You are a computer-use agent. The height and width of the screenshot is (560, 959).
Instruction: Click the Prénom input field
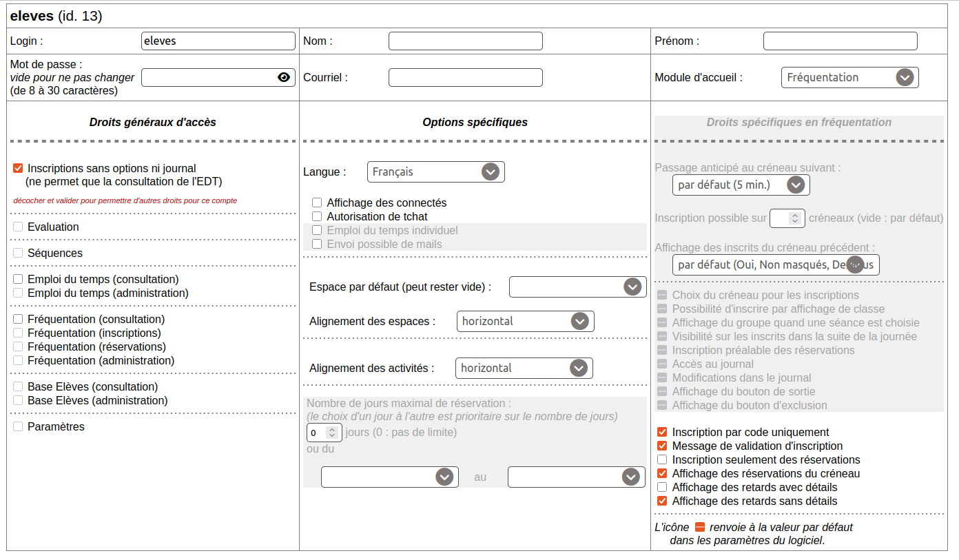pyautogui.click(x=841, y=41)
